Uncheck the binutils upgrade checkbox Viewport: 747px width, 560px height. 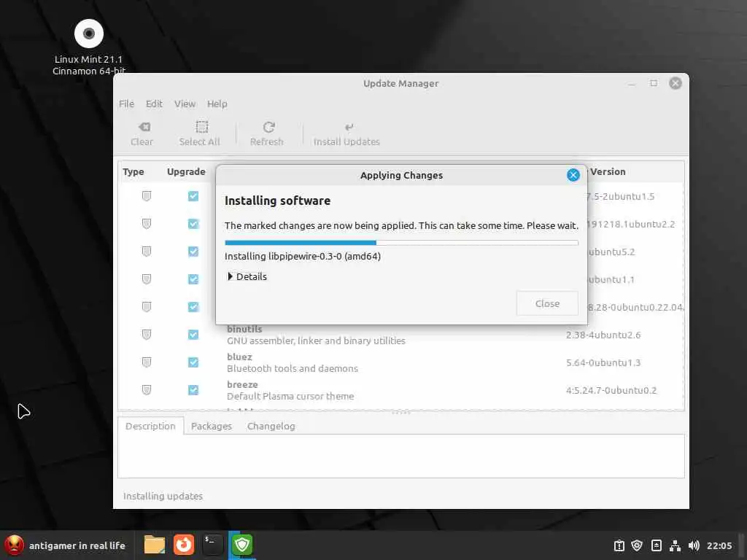click(193, 335)
